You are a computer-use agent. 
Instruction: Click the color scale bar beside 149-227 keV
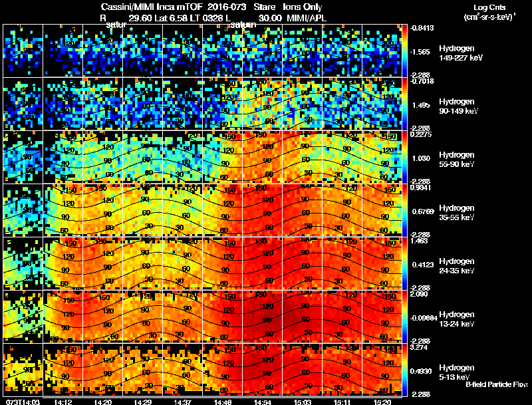tap(405, 51)
